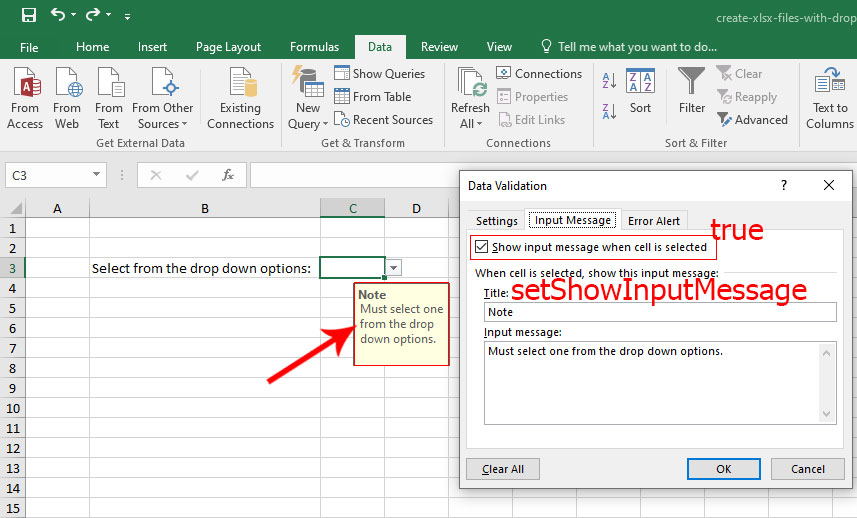This screenshot has height=518, width=857.
Task: Click the Properties ribbon item
Action: coord(532,97)
